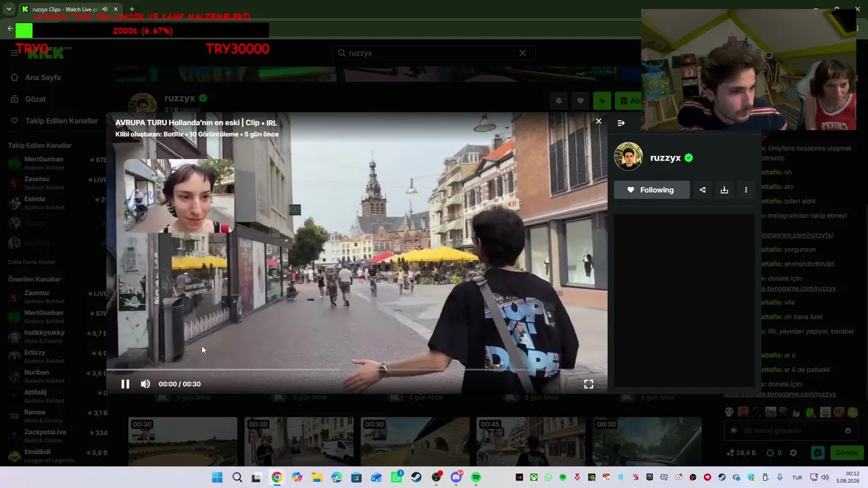Image resolution: width=868 pixels, height=488 pixels.
Task: Open a new browser tab
Action: pyautogui.click(x=132, y=9)
